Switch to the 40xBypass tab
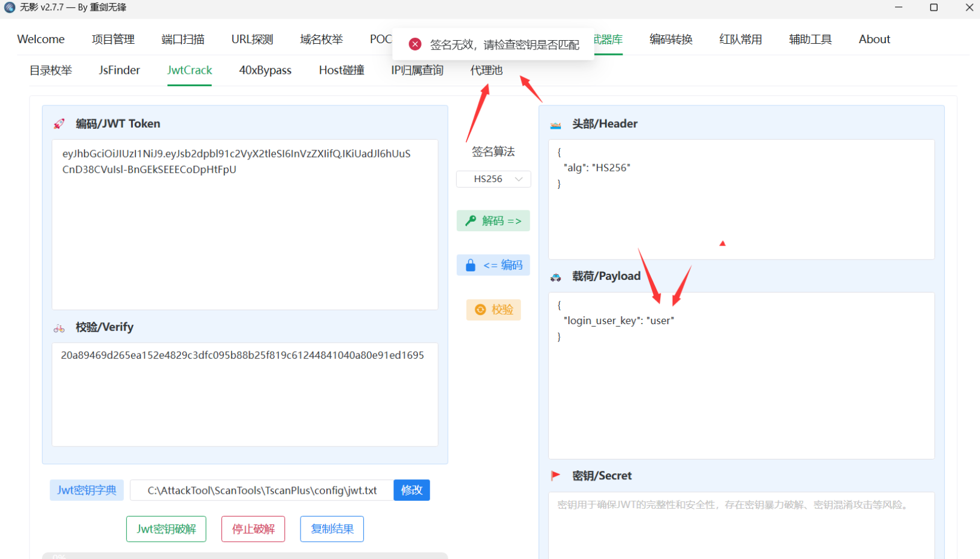Screen dimensions: 980x559 coord(265,70)
